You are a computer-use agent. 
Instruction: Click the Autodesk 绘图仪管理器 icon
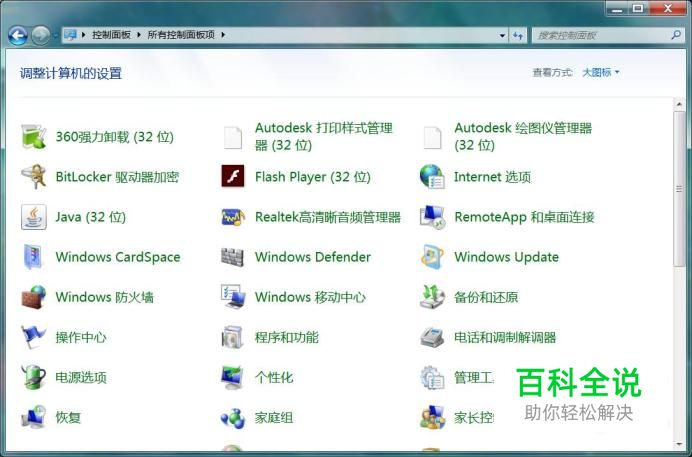pos(432,137)
